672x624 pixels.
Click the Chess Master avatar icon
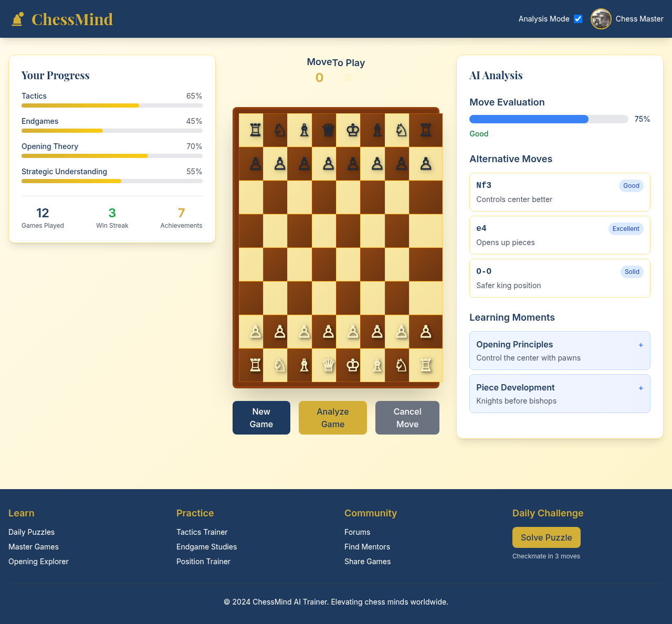[x=601, y=19]
